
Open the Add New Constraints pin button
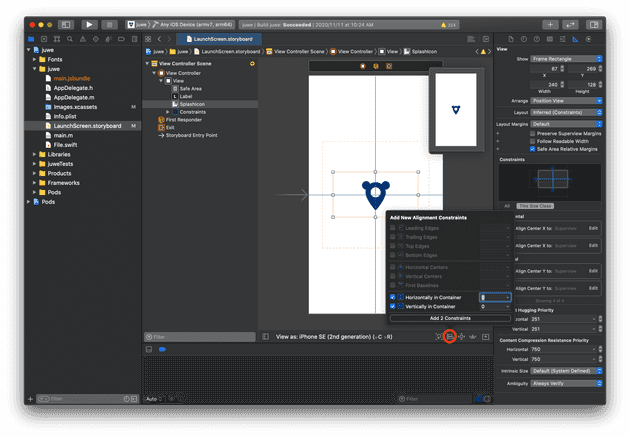[461, 337]
